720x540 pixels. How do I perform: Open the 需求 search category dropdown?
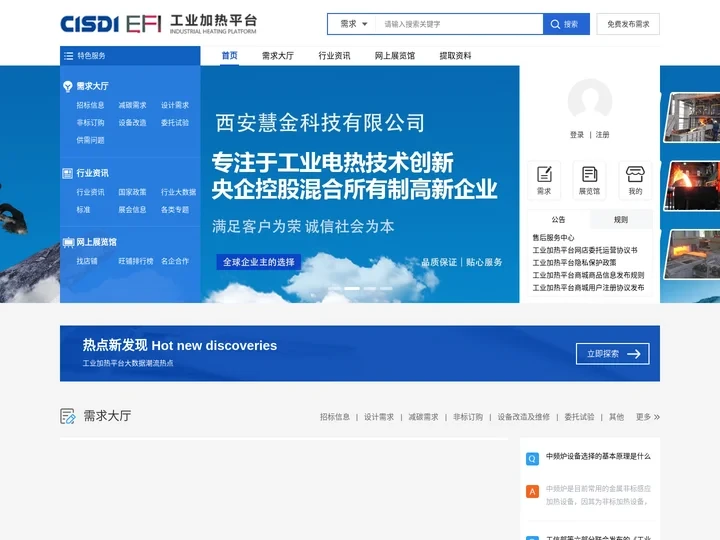click(x=354, y=24)
